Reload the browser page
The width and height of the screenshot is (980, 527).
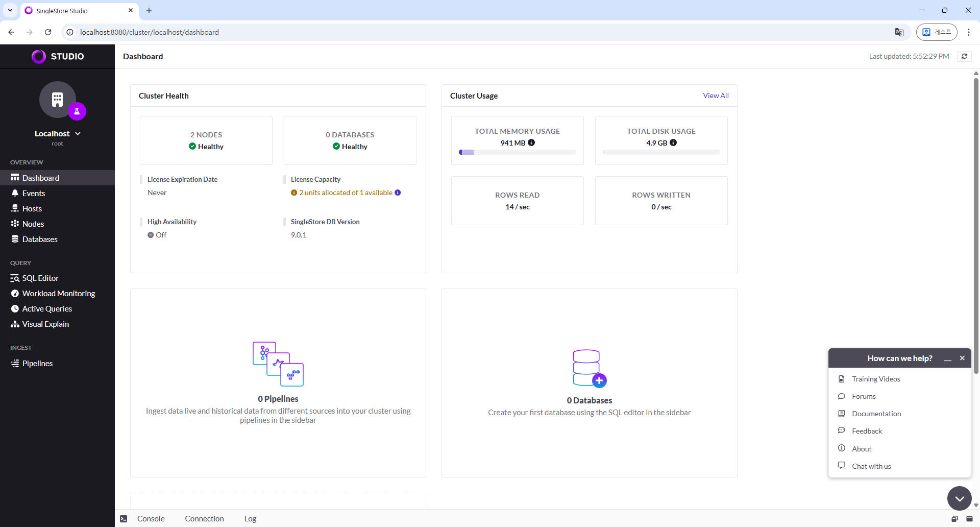point(48,32)
